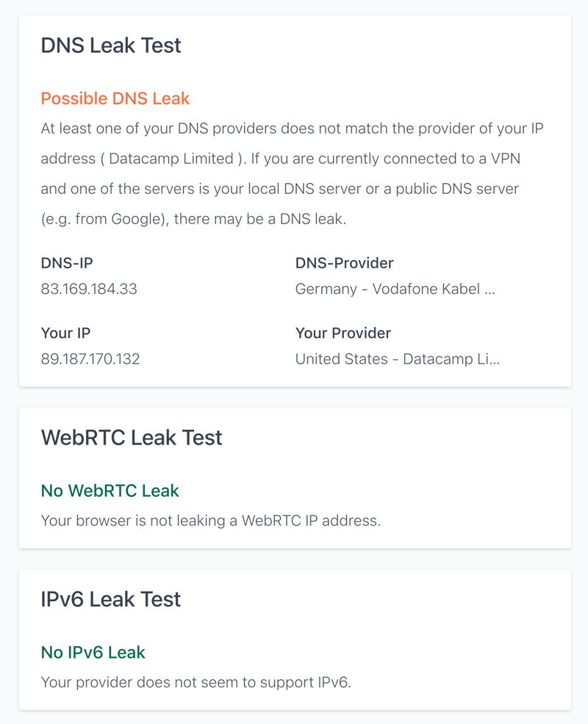
Task: Click the Your IP label
Action: coord(65,334)
